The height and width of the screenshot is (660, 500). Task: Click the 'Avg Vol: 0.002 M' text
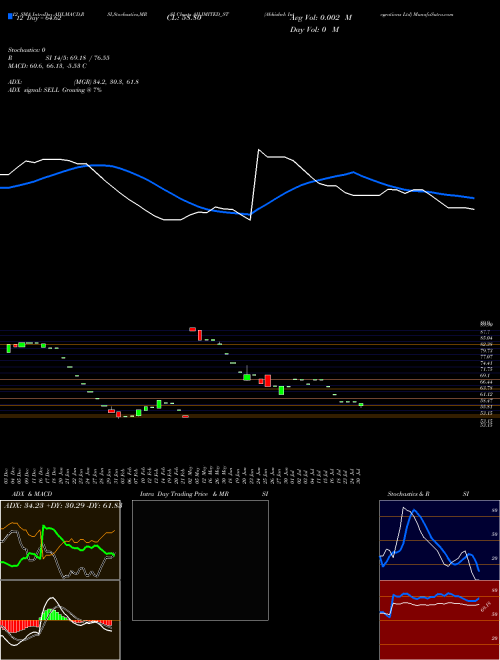(321, 18)
